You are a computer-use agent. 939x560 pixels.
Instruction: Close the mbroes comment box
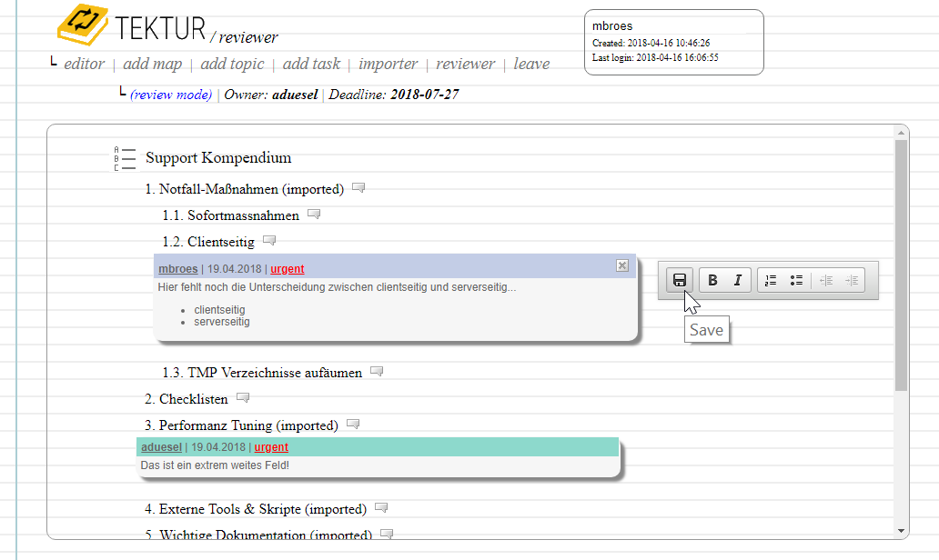click(x=621, y=265)
